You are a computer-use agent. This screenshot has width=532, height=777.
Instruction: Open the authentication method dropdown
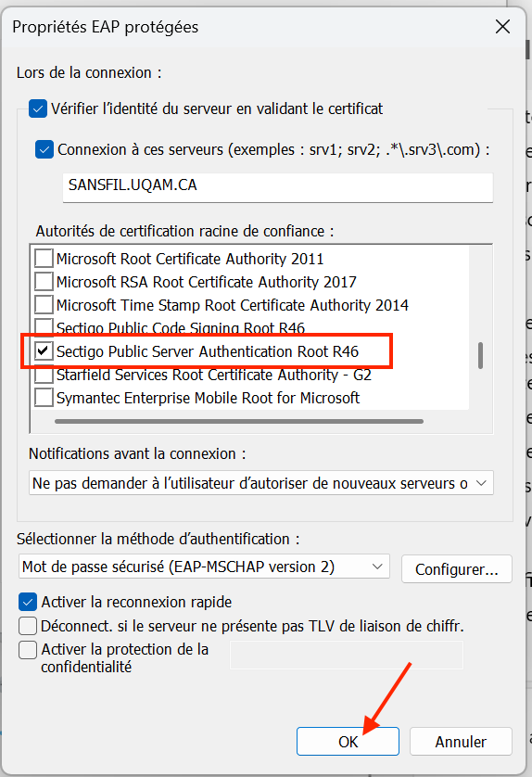[x=204, y=567]
